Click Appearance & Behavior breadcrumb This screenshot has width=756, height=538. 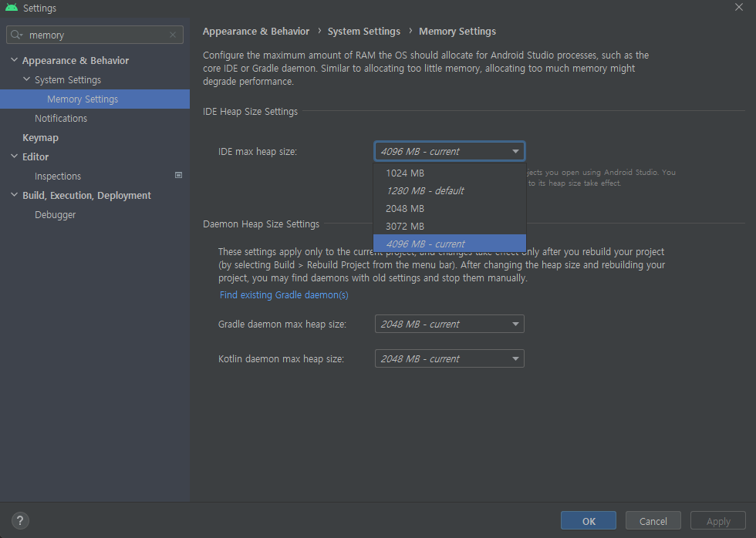click(x=256, y=32)
